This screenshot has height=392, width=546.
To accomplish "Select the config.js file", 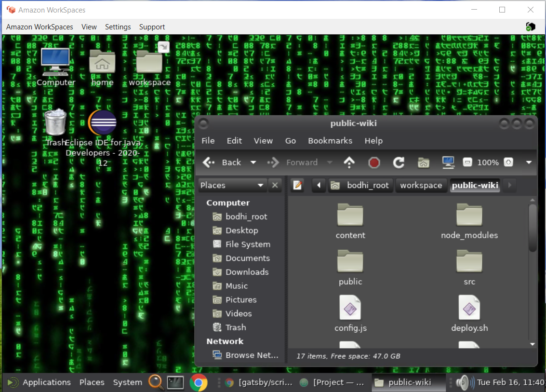I will pyautogui.click(x=350, y=313).
